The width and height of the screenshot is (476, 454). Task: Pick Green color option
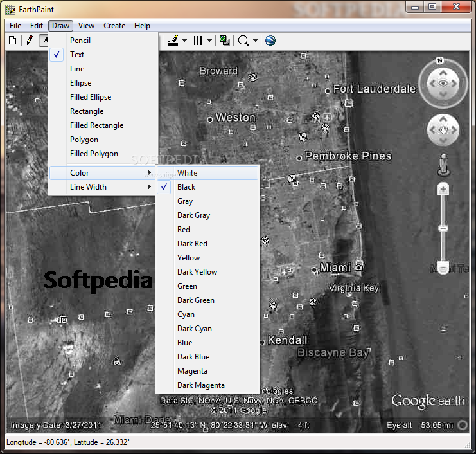(x=207, y=286)
